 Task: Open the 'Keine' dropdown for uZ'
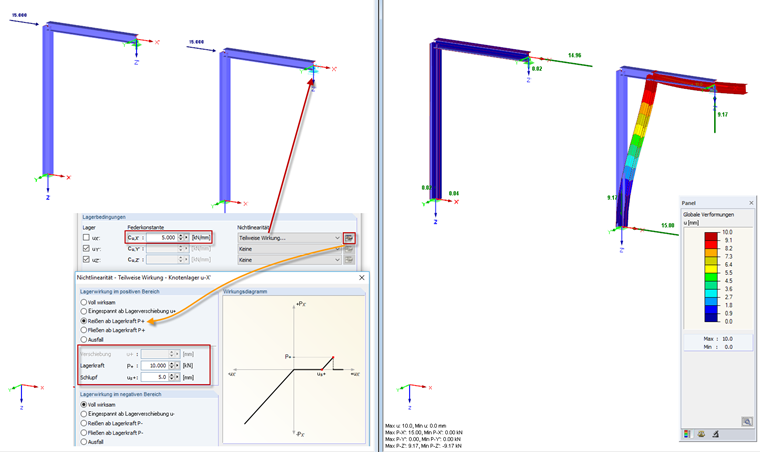289,260
